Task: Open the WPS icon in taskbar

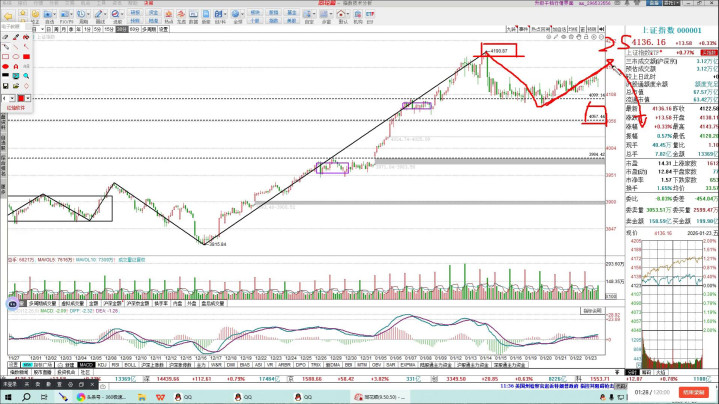Action: click(160, 397)
